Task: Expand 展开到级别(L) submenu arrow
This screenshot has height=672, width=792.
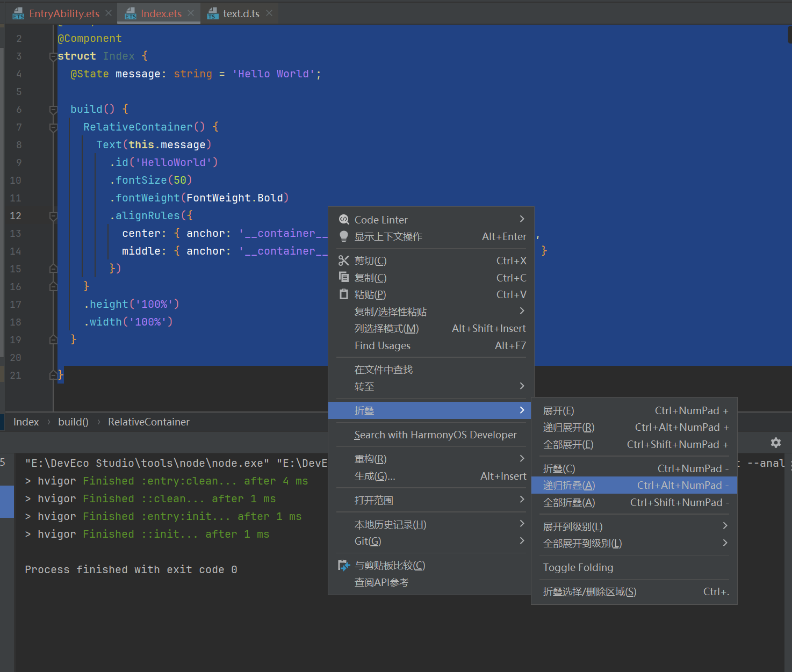Action: coord(725,526)
